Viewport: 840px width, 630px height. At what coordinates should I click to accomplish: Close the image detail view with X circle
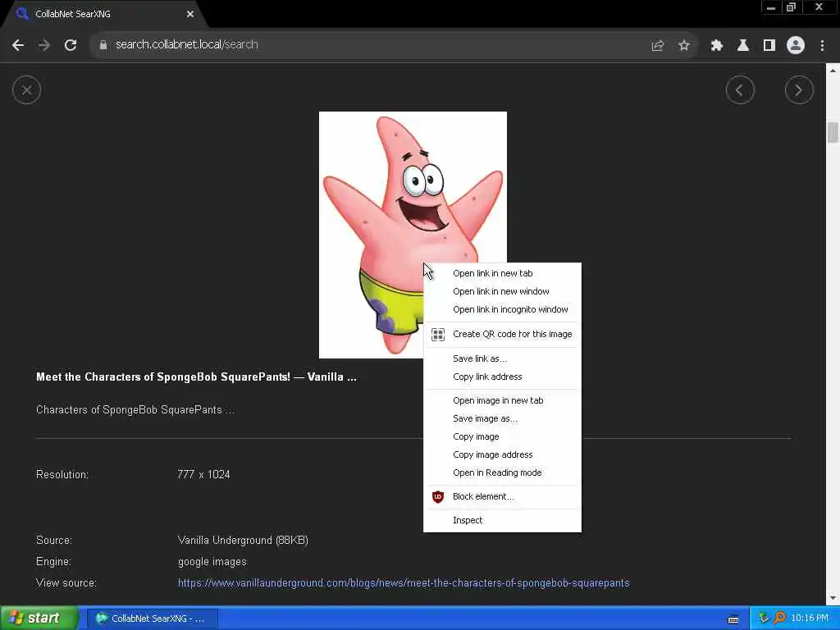tap(26, 90)
